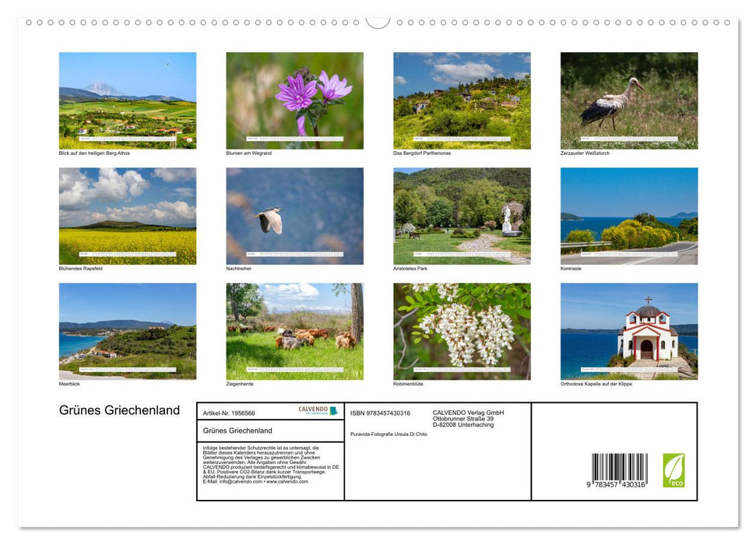Click the CALVENDO publisher logo
The image size is (756, 545).
pos(312,410)
